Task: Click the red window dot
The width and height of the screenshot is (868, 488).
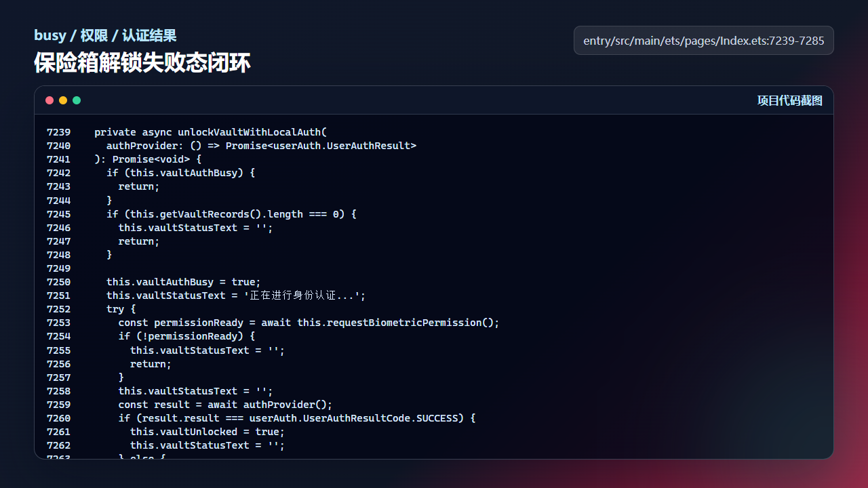Action: 50,100
